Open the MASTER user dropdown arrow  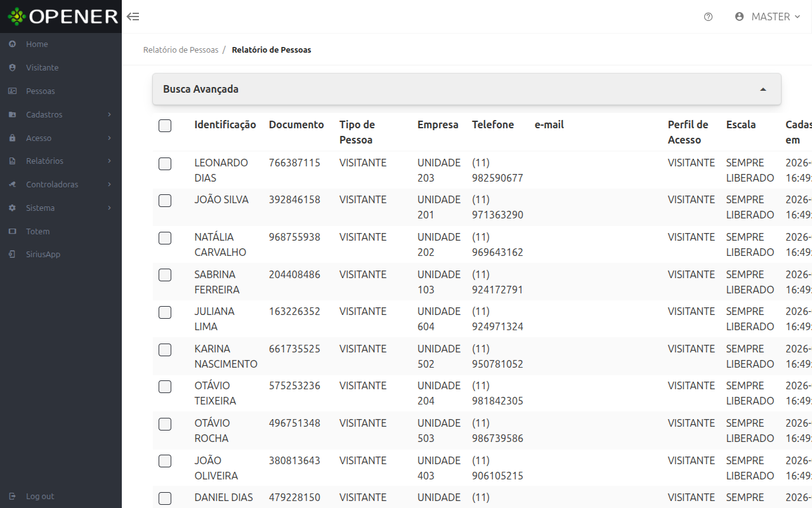(x=797, y=17)
